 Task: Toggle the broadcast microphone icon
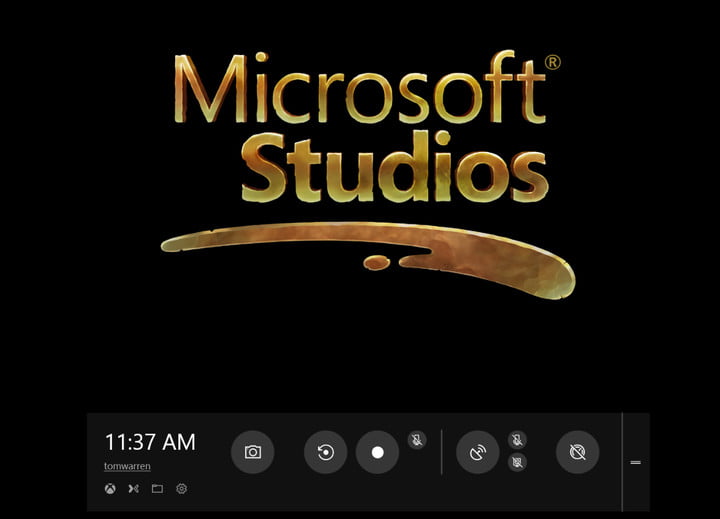tap(517, 440)
